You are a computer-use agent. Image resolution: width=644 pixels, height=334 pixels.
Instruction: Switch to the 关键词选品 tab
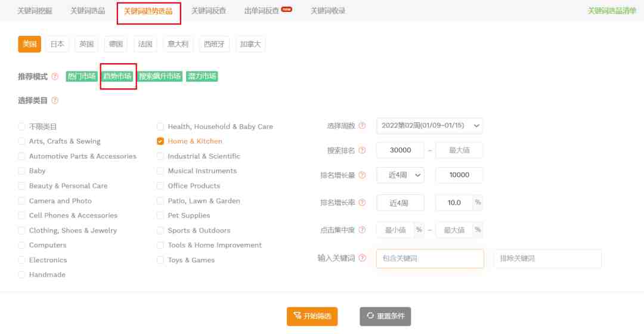click(88, 11)
